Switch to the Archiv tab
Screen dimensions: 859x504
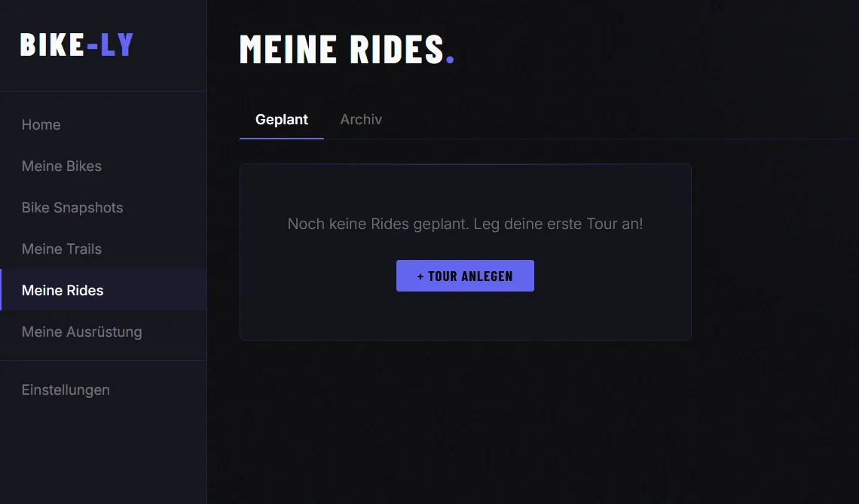361,119
